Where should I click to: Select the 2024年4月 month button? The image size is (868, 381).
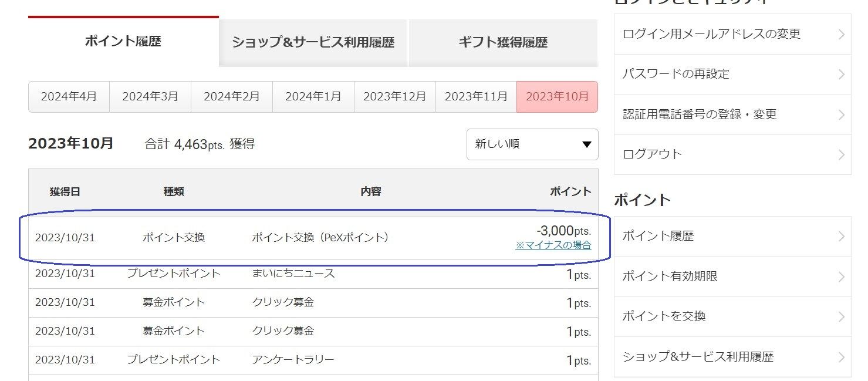click(x=69, y=97)
